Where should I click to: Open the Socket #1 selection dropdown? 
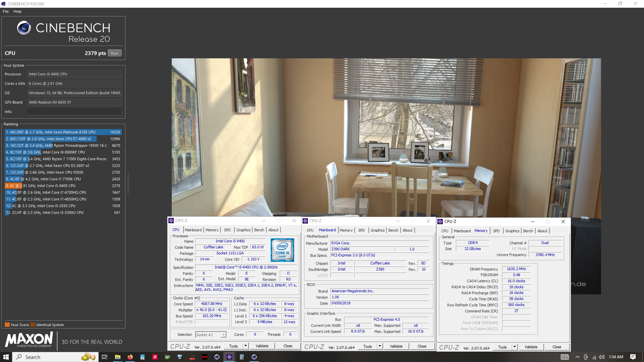[x=211, y=335]
